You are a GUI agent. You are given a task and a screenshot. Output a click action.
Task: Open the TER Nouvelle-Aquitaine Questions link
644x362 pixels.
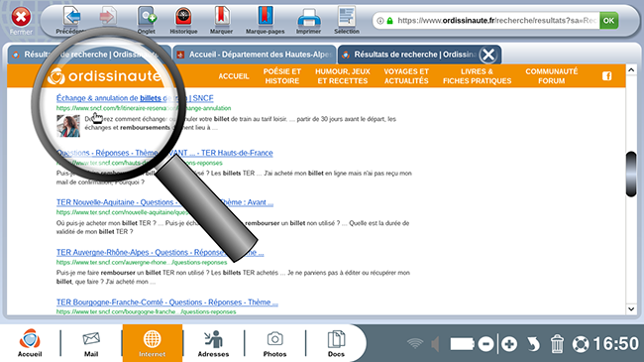pyautogui.click(x=164, y=202)
